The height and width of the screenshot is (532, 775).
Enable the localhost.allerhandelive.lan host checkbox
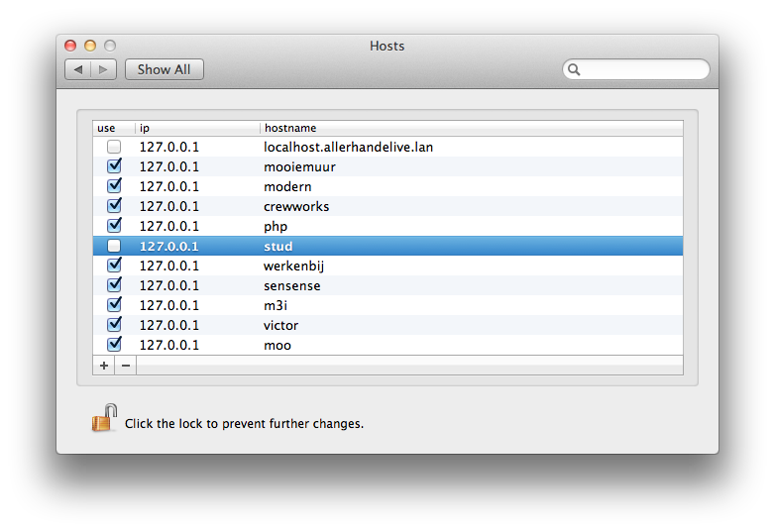pos(114,147)
